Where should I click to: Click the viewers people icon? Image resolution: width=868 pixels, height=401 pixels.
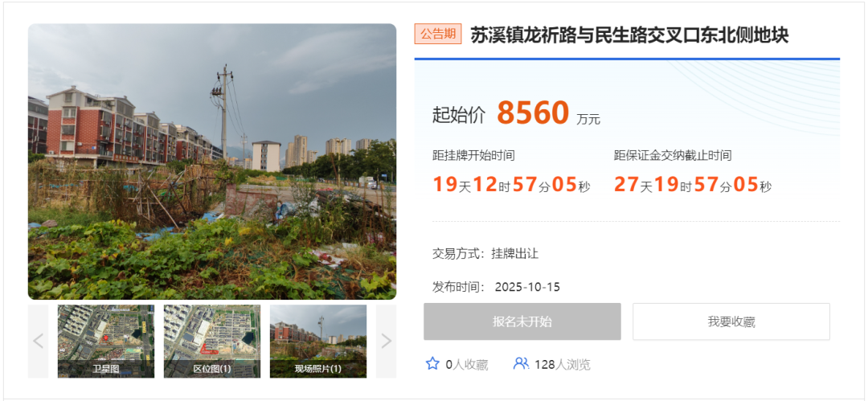point(521,364)
